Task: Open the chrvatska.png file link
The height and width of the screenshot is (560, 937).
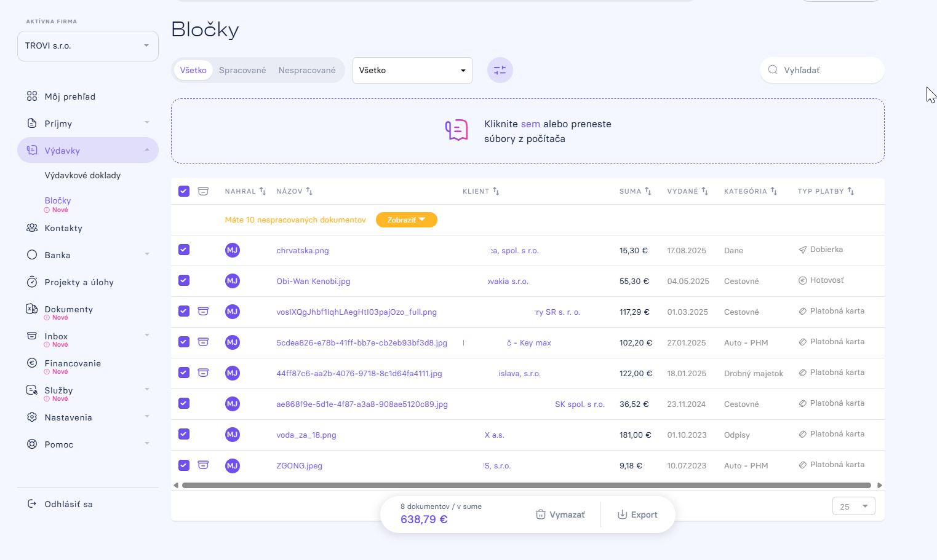Action: click(303, 250)
